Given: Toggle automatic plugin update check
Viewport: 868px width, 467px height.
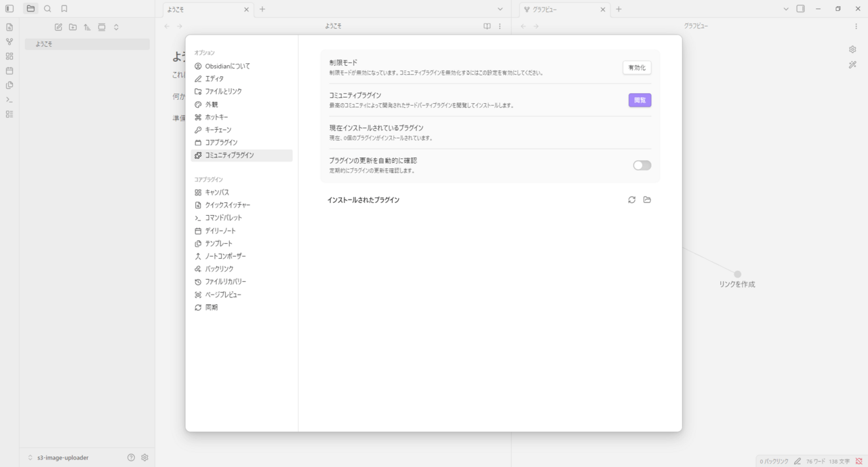Looking at the screenshot, I should (642, 165).
